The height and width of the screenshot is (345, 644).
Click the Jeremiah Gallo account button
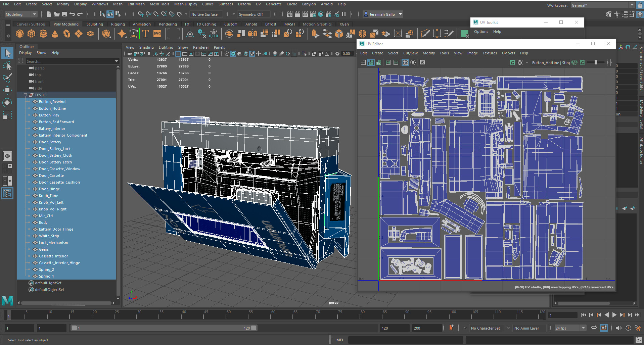click(x=382, y=14)
